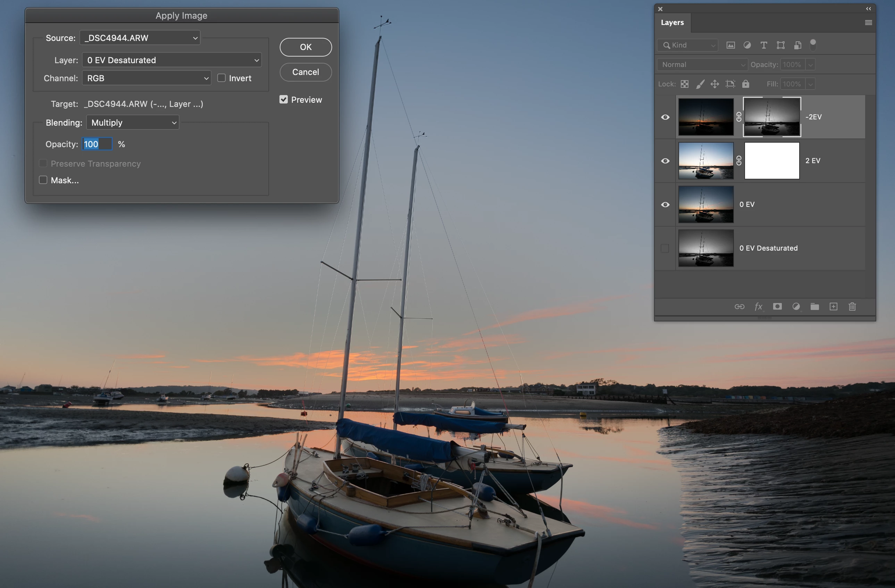Filter layers by type layers (T icon)
Viewport: 895px width, 588px height.
coord(764,45)
